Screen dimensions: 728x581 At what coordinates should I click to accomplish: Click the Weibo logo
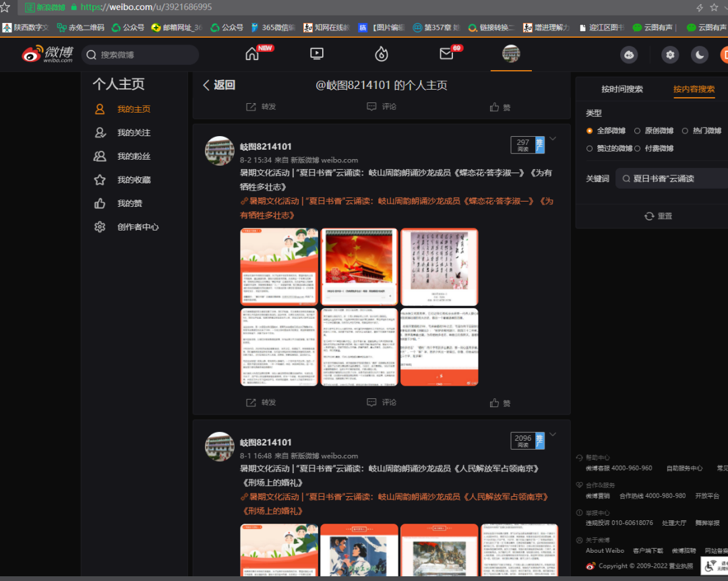pos(47,55)
